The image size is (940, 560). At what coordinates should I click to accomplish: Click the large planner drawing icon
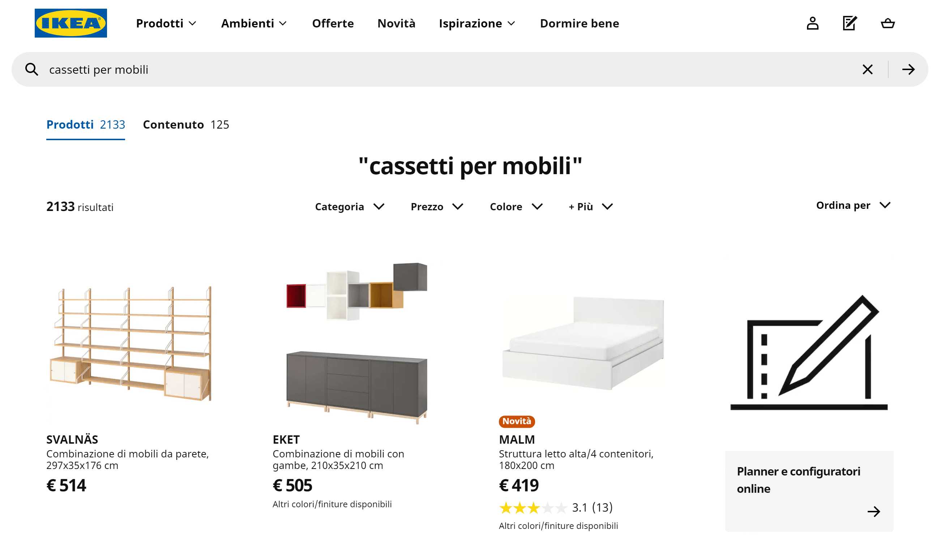click(x=809, y=353)
